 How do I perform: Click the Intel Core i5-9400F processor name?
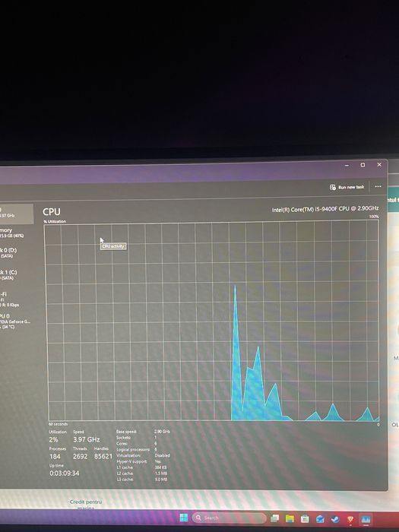click(325, 209)
